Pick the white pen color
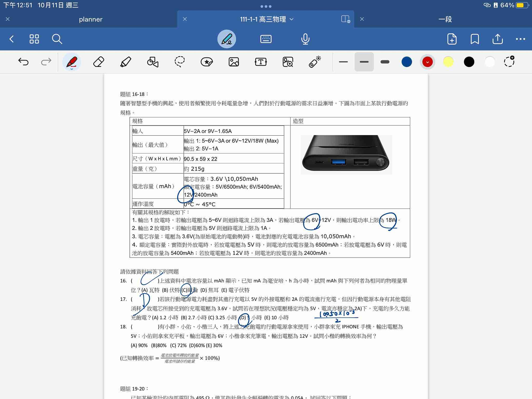Screen dimensions: 532x399 coord(490,62)
